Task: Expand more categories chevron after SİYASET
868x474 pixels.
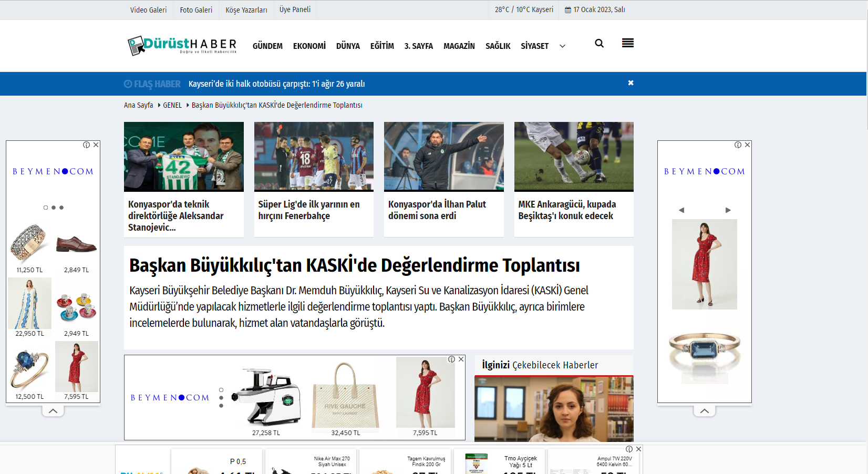Action: pos(562,46)
